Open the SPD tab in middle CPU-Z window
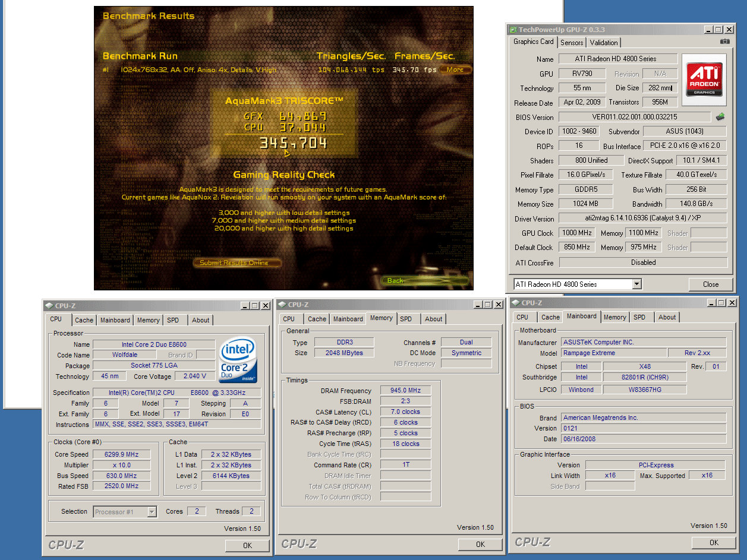This screenshot has width=747, height=560. [x=406, y=319]
